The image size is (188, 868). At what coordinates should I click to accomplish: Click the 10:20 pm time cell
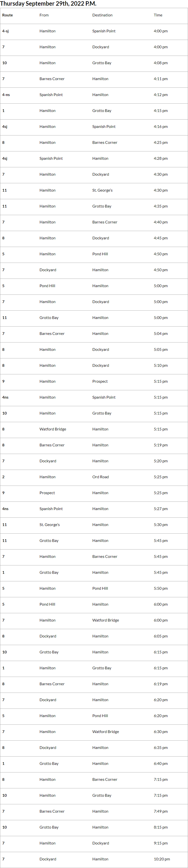162,859
